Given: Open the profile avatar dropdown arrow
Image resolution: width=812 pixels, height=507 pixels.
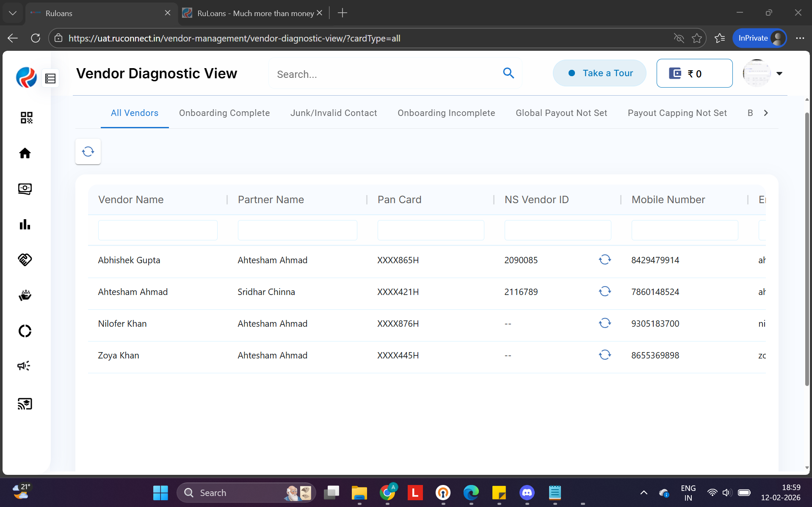Looking at the screenshot, I should point(779,74).
